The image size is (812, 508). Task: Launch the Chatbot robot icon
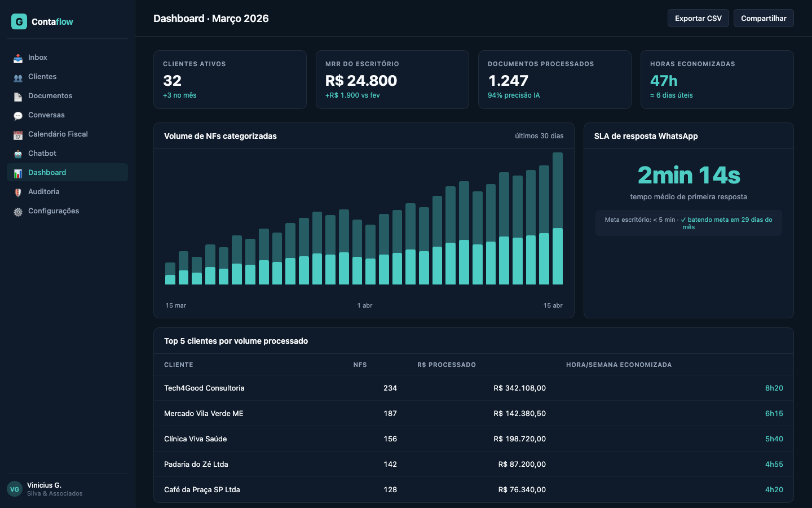pos(19,153)
